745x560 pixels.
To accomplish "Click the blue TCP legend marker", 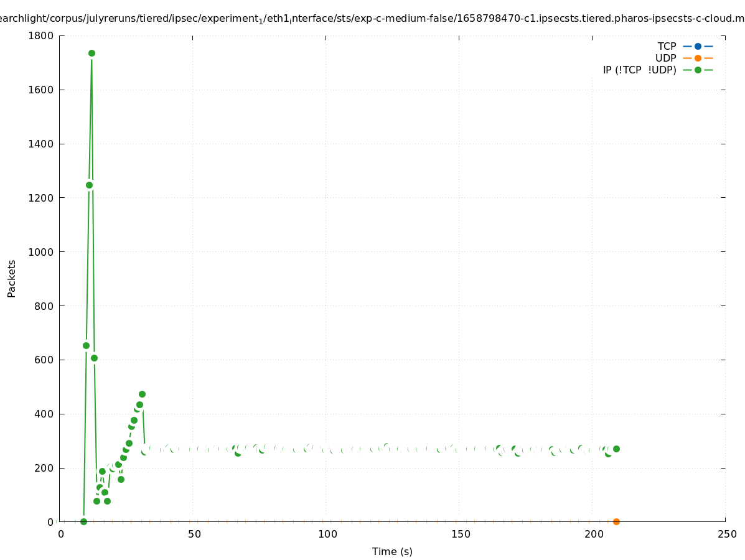I will pyautogui.click(x=698, y=46).
